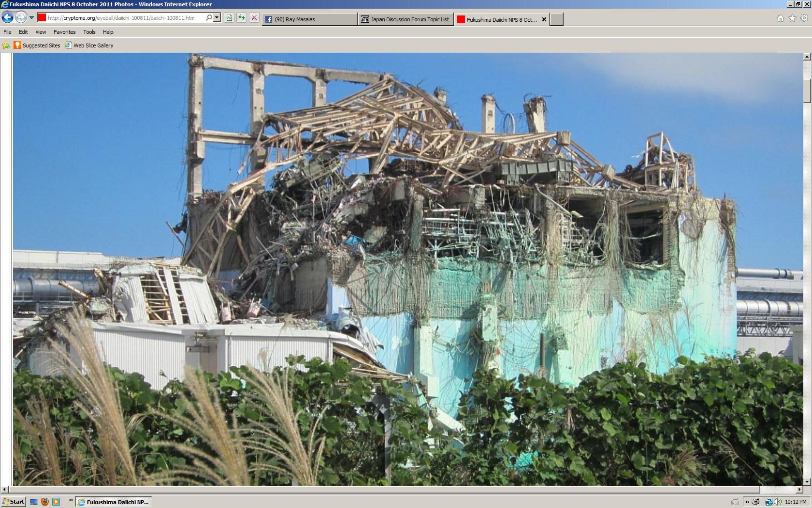Screen dimensions: 812x508
Task: Click the ATS icon on Japan Discussion tab
Action: tap(365, 19)
